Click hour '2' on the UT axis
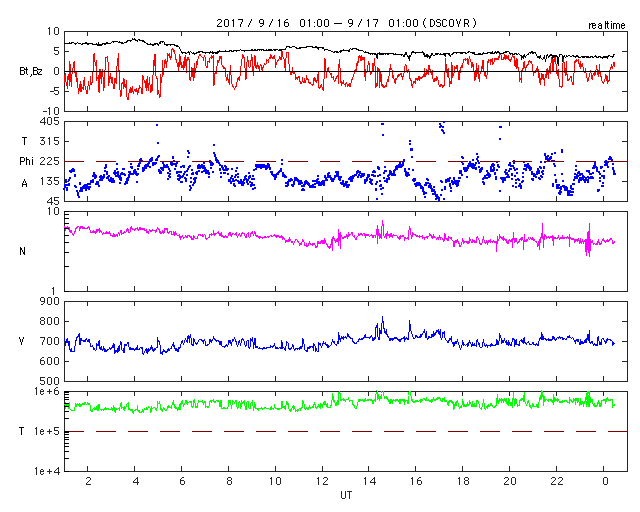The width and height of the screenshot is (640, 512). coord(88,481)
